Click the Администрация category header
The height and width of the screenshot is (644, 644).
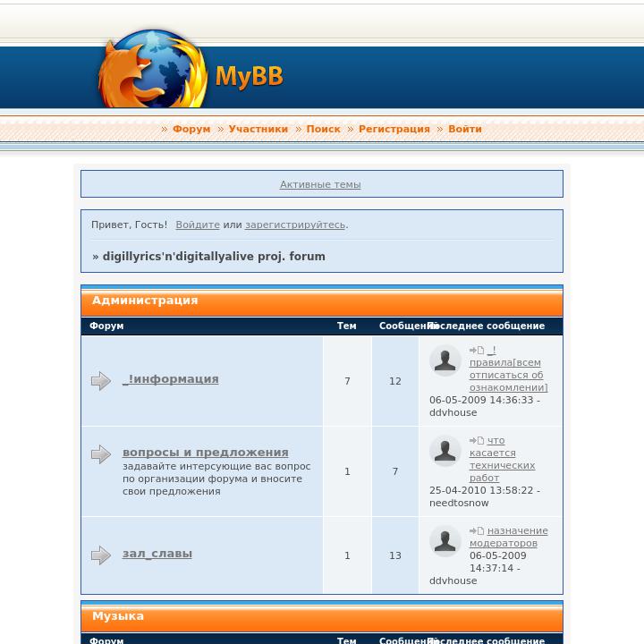pyautogui.click(x=322, y=301)
